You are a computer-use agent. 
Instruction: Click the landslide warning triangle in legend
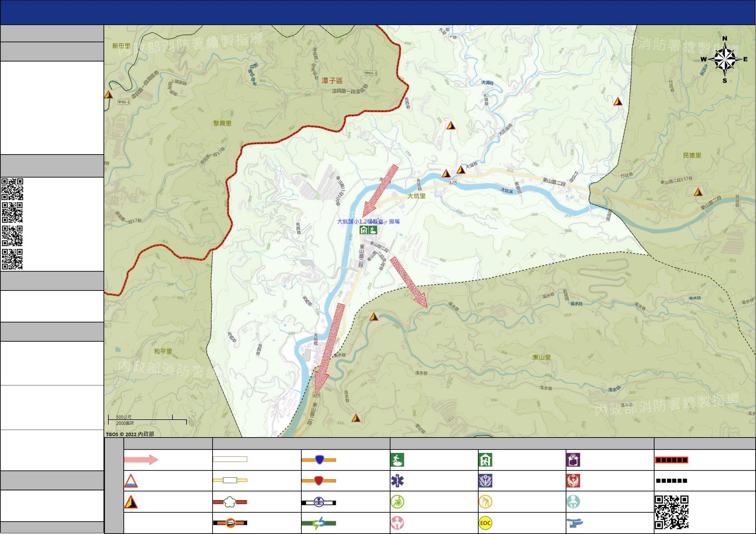tap(131, 502)
